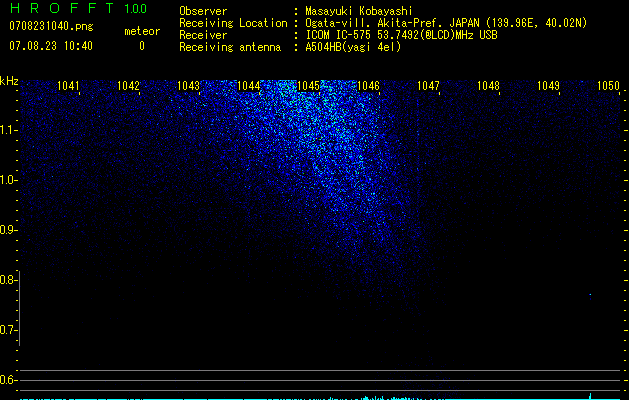Click time axis marker 1048
This screenshot has height=400, width=629.
pyautogui.click(x=488, y=86)
